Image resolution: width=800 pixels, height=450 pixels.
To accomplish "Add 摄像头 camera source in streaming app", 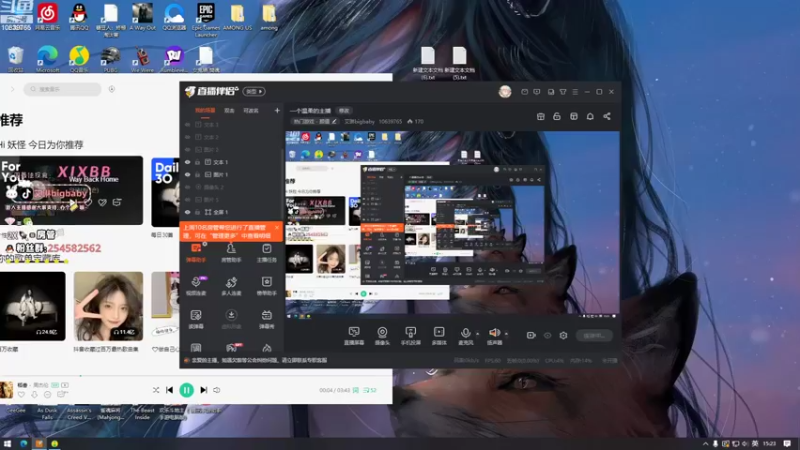I will [382, 336].
